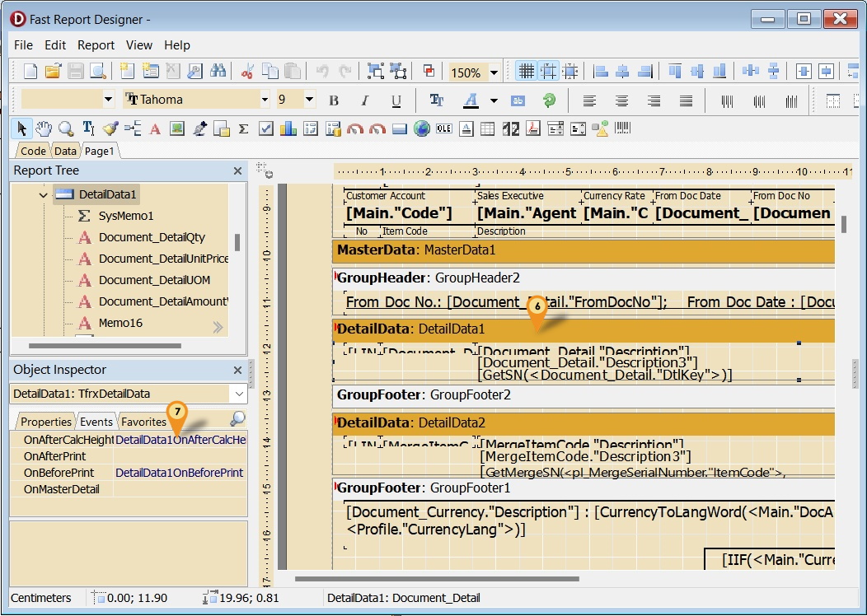Screen dimensions: 867x616
Task: Pick the Zoom magnifier tool
Action: click(x=65, y=128)
